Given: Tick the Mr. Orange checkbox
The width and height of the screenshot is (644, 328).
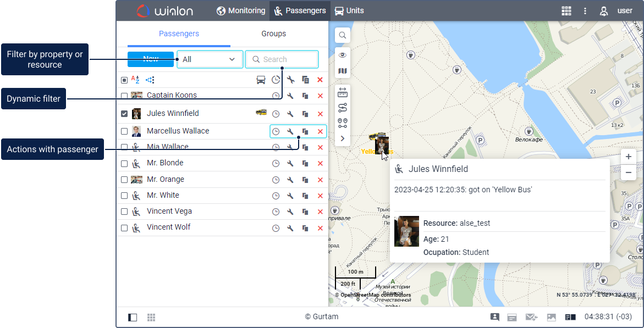Looking at the screenshot, I should click(124, 180).
